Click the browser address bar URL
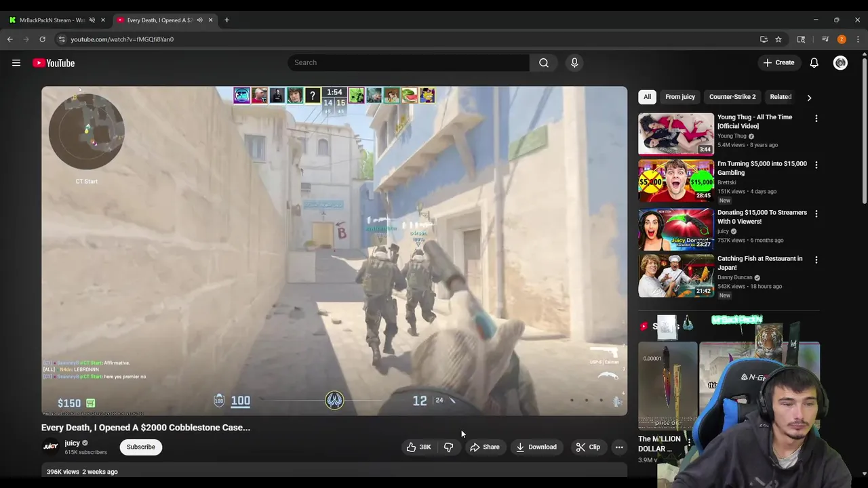 pos(122,39)
